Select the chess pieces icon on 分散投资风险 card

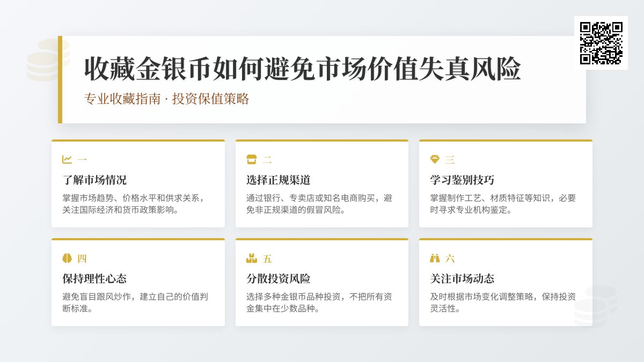point(251,258)
